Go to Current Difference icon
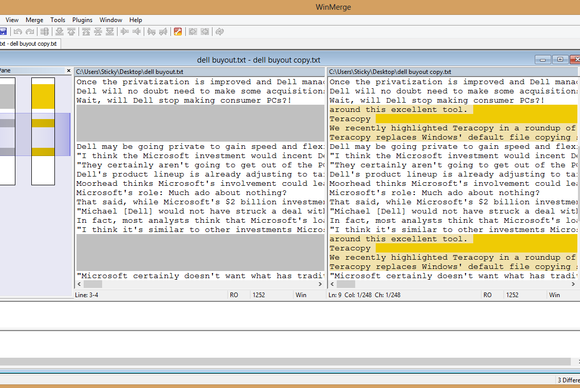Image resolution: width=580 pixels, height=388 pixels. coord(98,32)
